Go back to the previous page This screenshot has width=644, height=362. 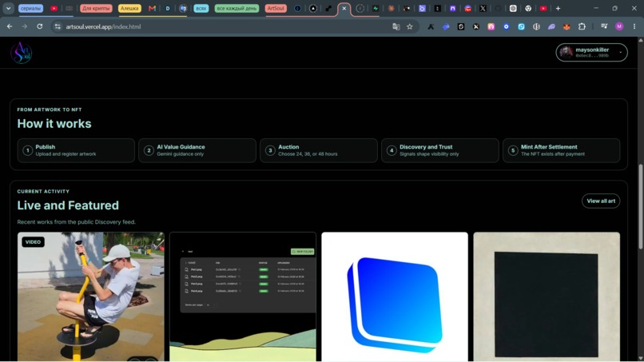point(10,26)
